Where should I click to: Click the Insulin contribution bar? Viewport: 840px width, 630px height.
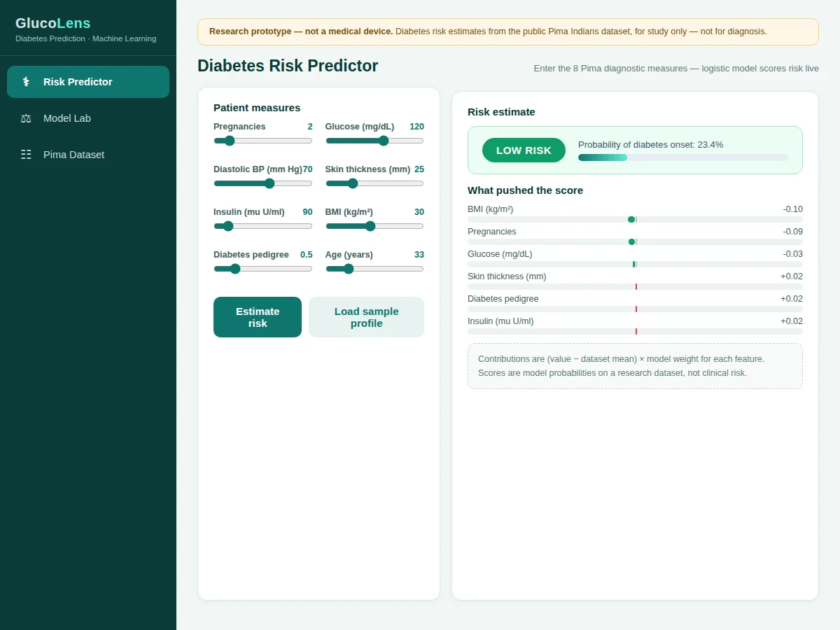(635, 331)
